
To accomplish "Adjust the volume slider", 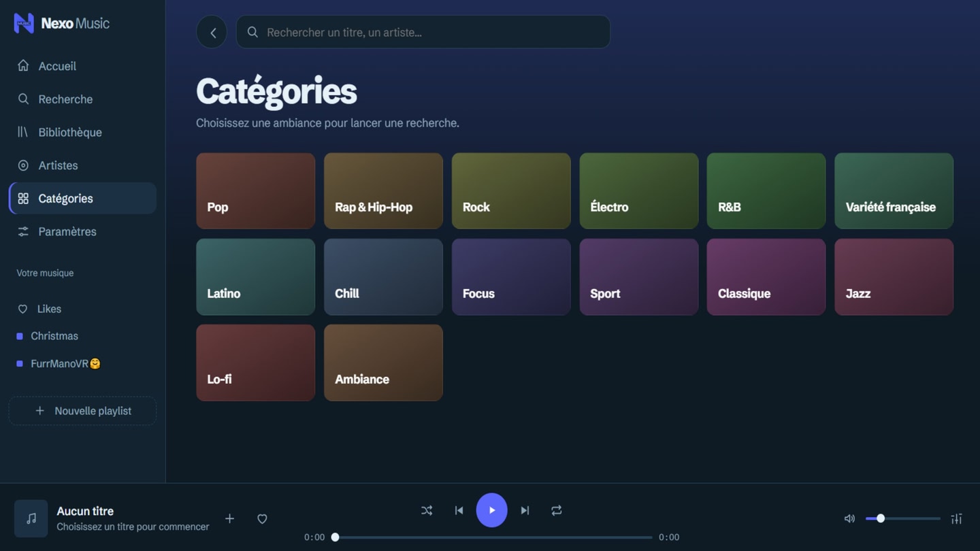I will click(902, 518).
